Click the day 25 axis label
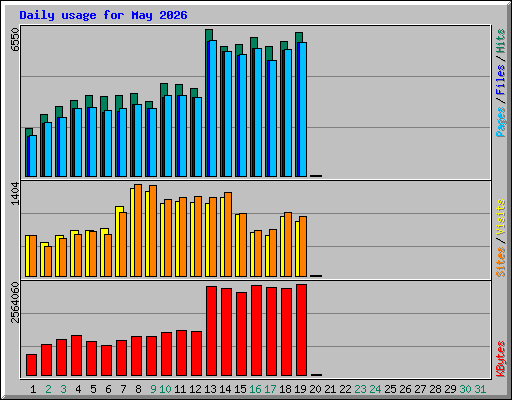Viewport: 512px width, 400px height. click(x=390, y=389)
